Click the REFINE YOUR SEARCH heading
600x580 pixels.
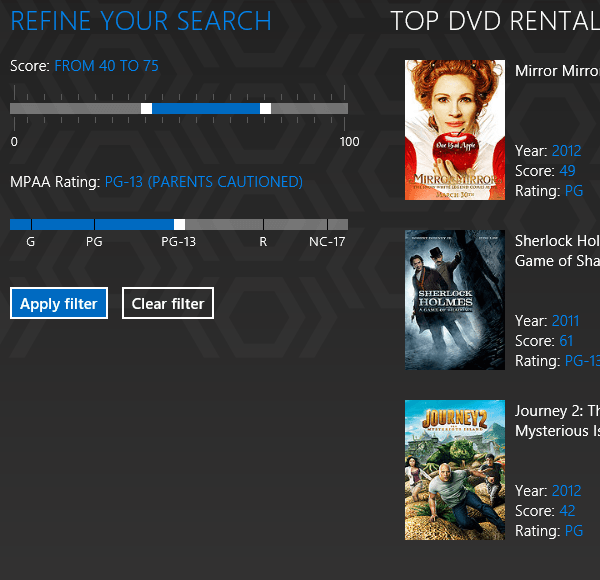click(141, 21)
